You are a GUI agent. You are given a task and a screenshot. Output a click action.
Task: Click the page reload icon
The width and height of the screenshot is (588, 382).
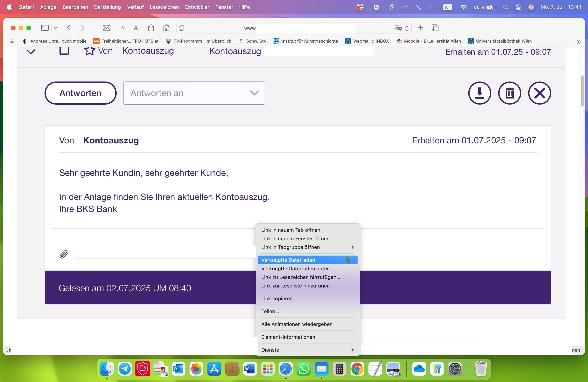click(407, 28)
